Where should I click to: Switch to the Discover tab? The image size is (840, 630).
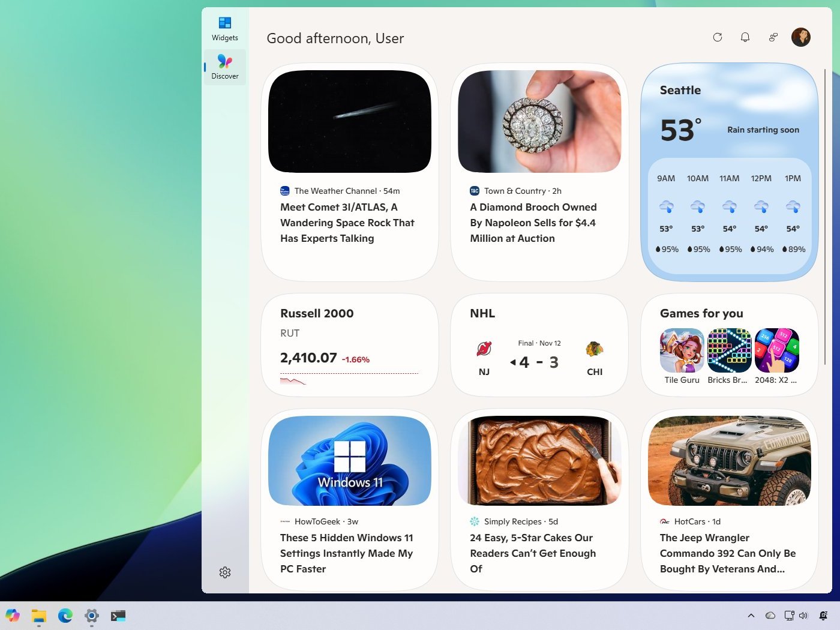pyautogui.click(x=225, y=67)
